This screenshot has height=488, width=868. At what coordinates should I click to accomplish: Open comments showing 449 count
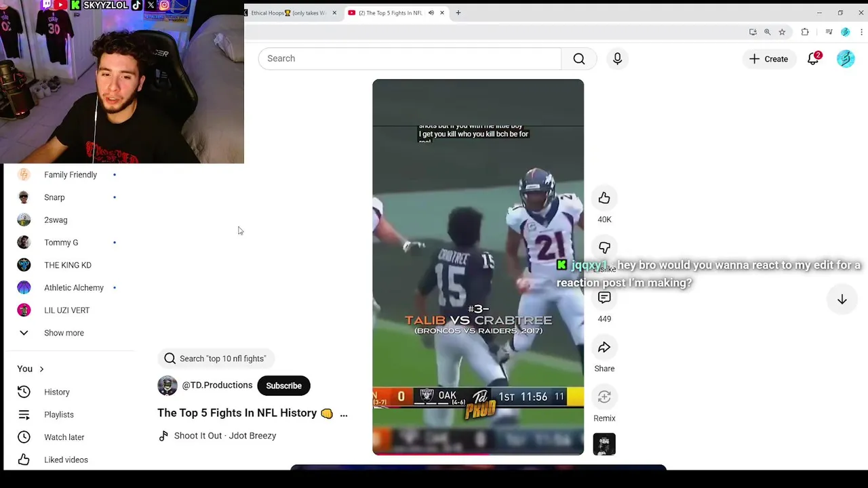[x=604, y=298]
